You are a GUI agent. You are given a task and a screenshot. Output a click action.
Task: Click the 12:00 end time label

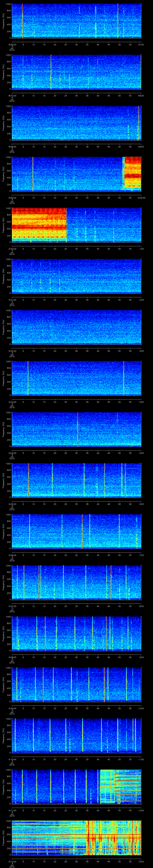[141, 811]
